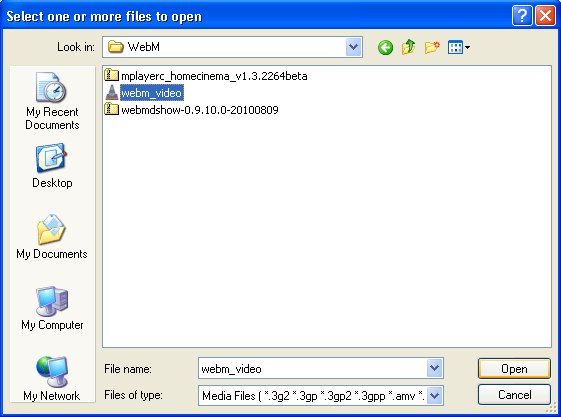Open My Network in places bar
Screen dimensions: 561x417
[x=52, y=378]
